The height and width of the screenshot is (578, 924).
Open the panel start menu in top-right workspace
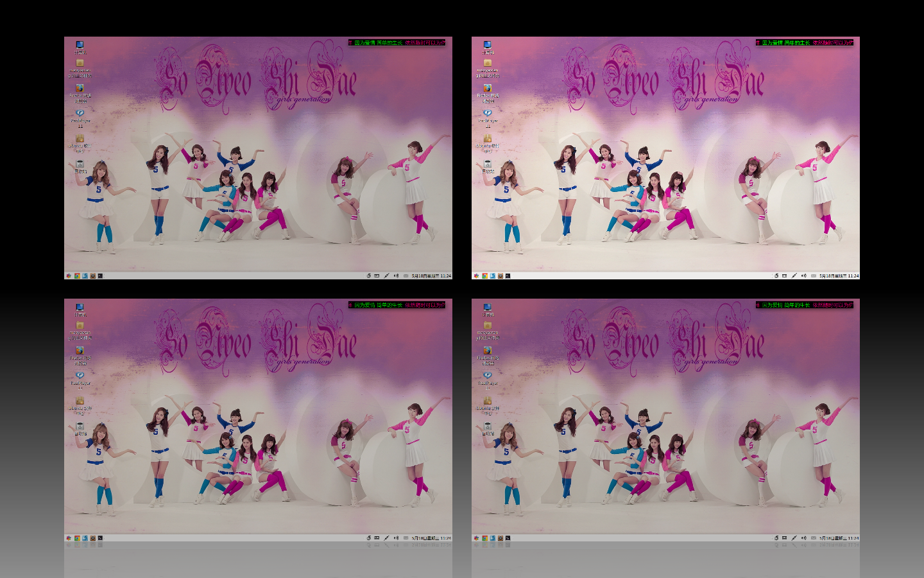click(x=476, y=276)
